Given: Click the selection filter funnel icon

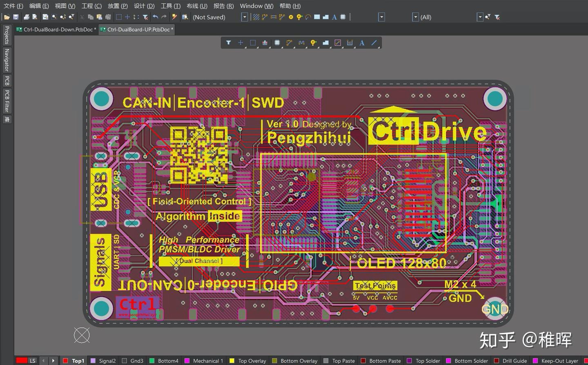Looking at the screenshot, I should coord(228,43).
